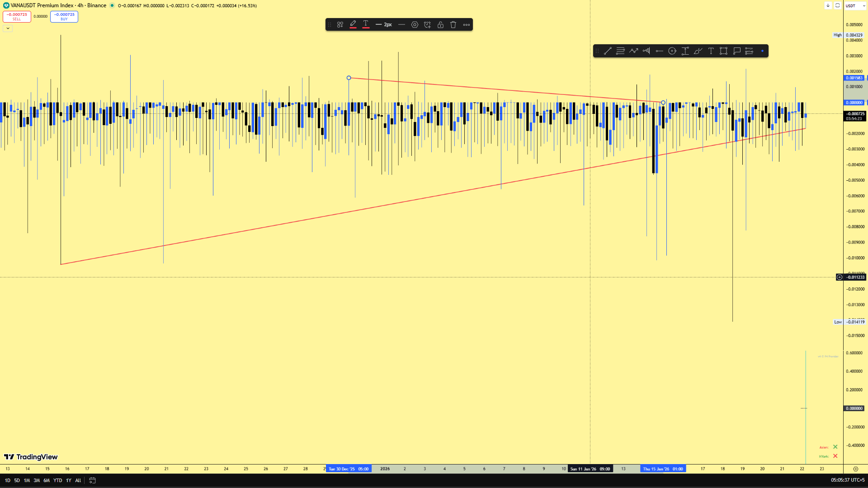Select the callout annotation tool
Image resolution: width=868 pixels, height=488 pixels.
[x=736, y=51]
